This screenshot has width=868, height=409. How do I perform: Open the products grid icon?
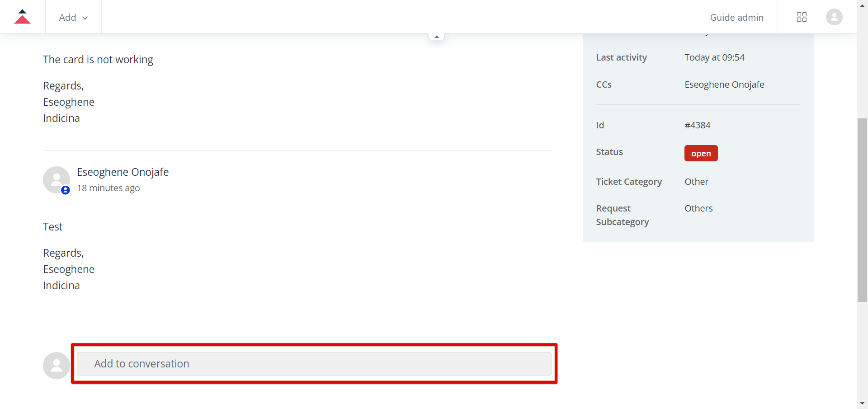pyautogui.click(x=802, y=17)
